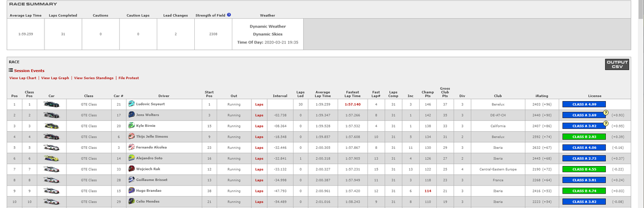
Task: Click yellow car image in Alejandro Soto's row
Action: coord(52,157)
